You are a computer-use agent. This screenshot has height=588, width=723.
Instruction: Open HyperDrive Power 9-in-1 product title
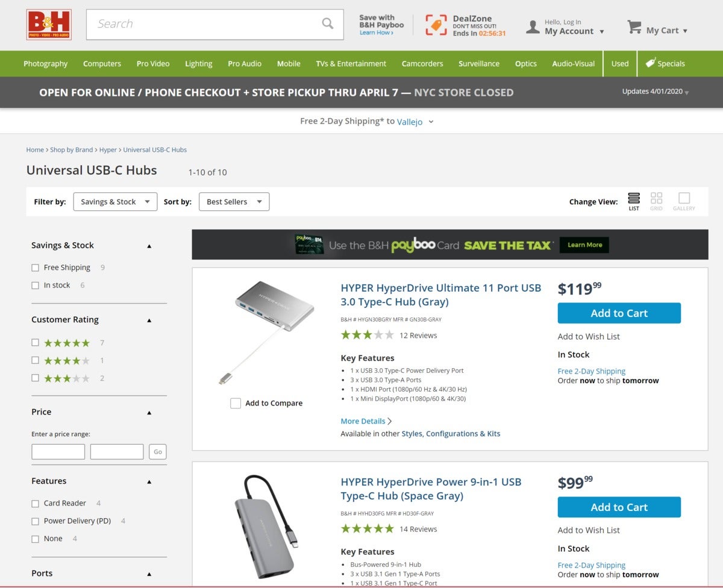tap(431, 489)
